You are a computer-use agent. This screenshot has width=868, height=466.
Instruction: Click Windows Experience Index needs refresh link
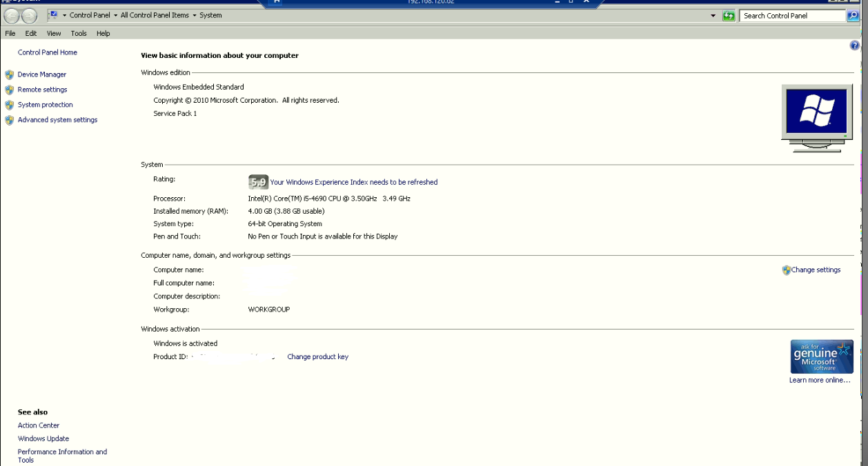click(x=354, y=182)
